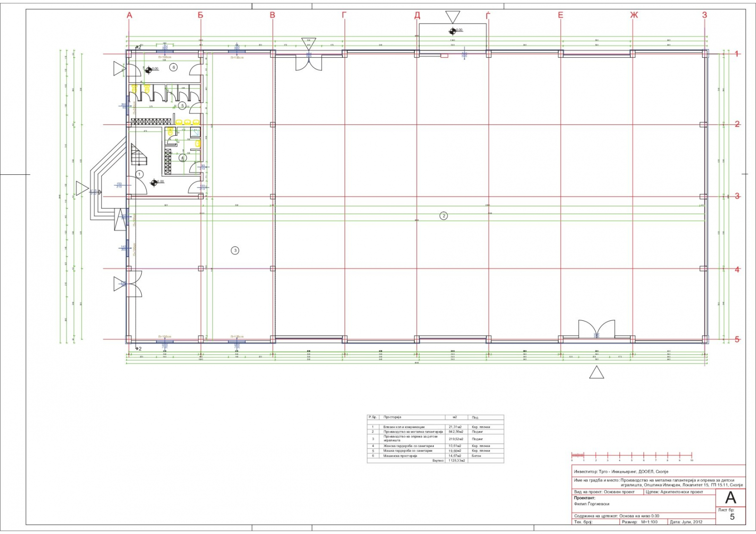
Task: Click the staircase symbol in the entrance hall
Action: click(x=139, y=154)
